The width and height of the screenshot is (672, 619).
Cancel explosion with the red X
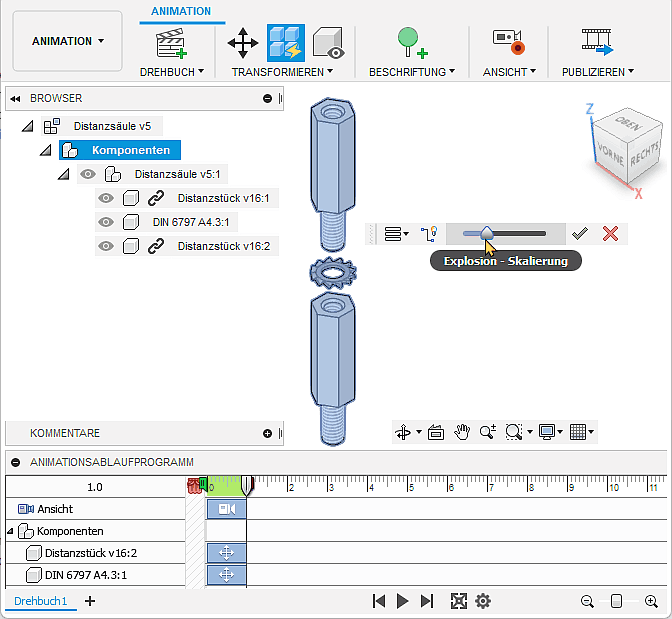click(610, 233)
